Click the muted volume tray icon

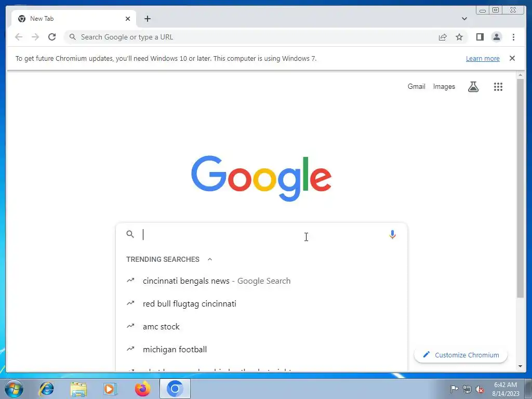click(480, 389)
